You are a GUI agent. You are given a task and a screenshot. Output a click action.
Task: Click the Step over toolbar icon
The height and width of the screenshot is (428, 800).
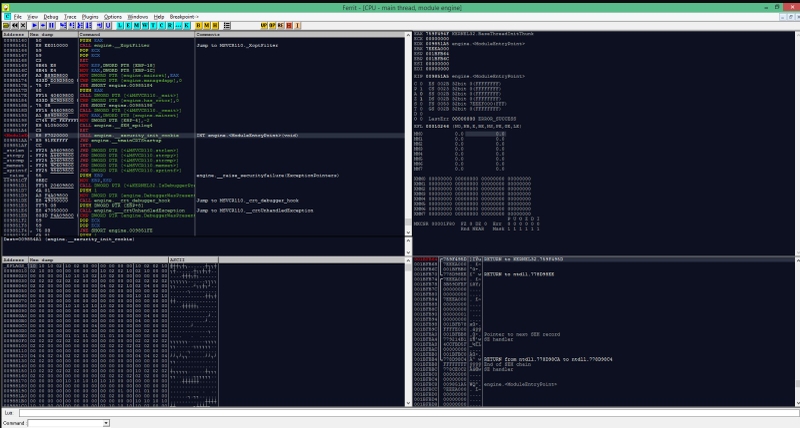click(x=71, y=26)
